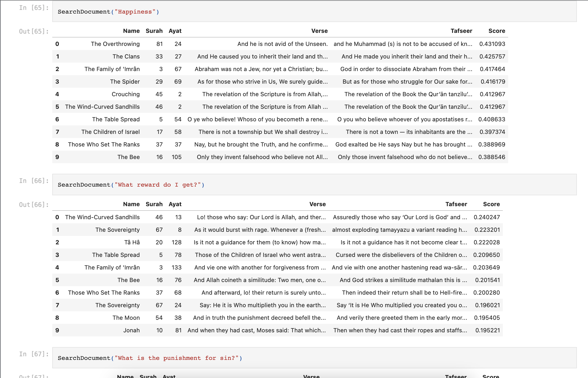Click the In [67] prompt label
The width and height of the screenshot is (588, 378).
[34, 354]
